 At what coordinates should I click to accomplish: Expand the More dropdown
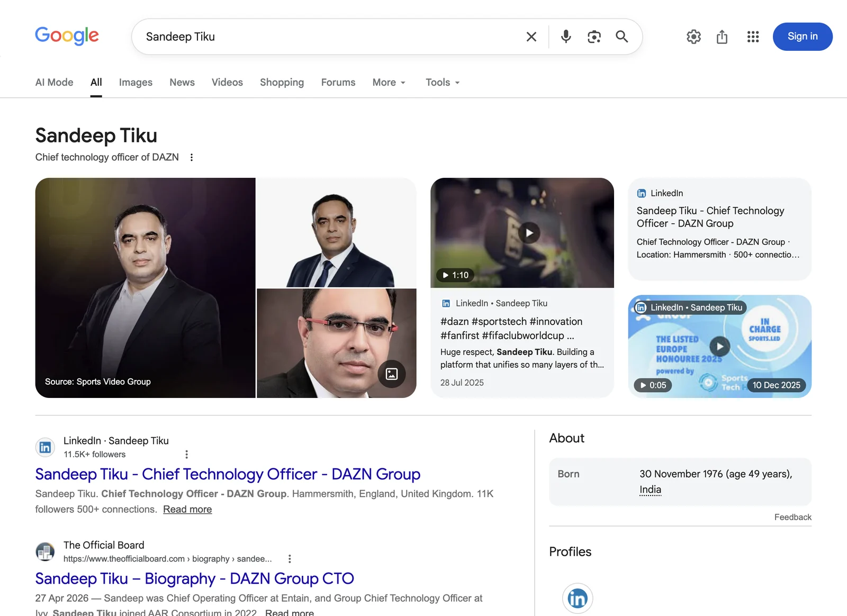(389, 82)
